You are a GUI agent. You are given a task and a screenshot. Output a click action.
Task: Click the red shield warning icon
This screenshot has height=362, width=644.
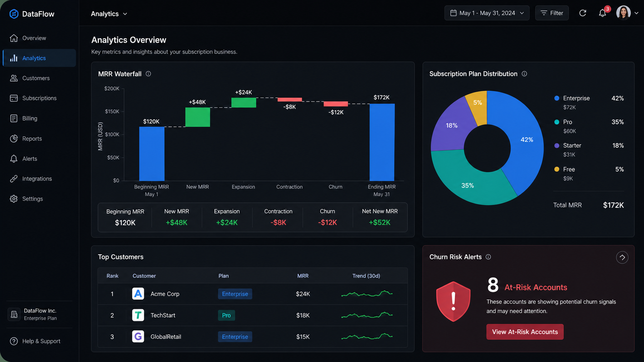click(x=453, y=302)
